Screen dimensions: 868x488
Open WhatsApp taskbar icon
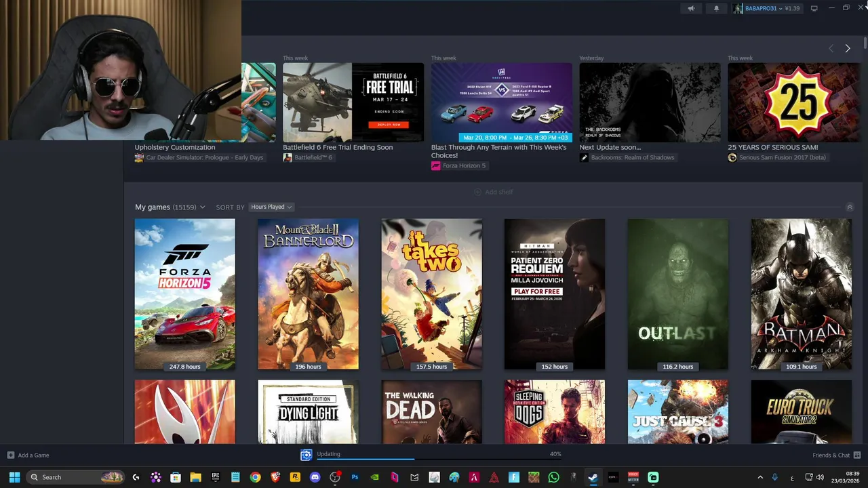coord(553,477)
